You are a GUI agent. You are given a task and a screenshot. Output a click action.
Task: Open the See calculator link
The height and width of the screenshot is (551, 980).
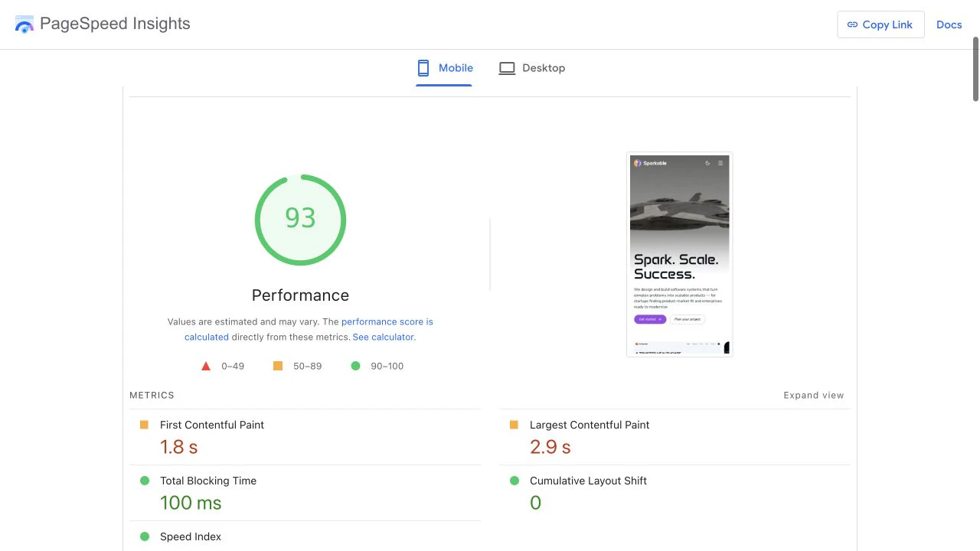(x=383, y=337)
